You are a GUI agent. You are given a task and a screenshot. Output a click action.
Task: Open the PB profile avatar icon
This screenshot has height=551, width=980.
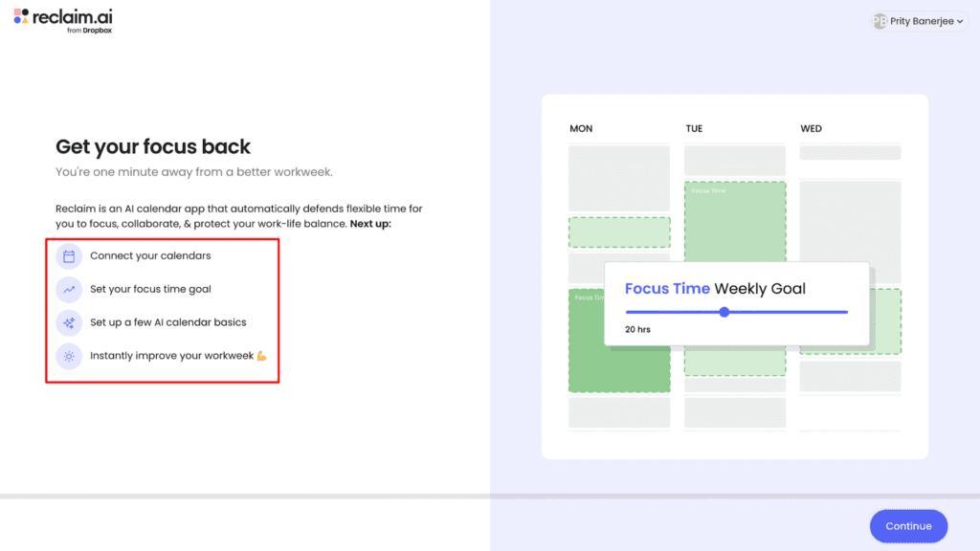click(880, 20)
